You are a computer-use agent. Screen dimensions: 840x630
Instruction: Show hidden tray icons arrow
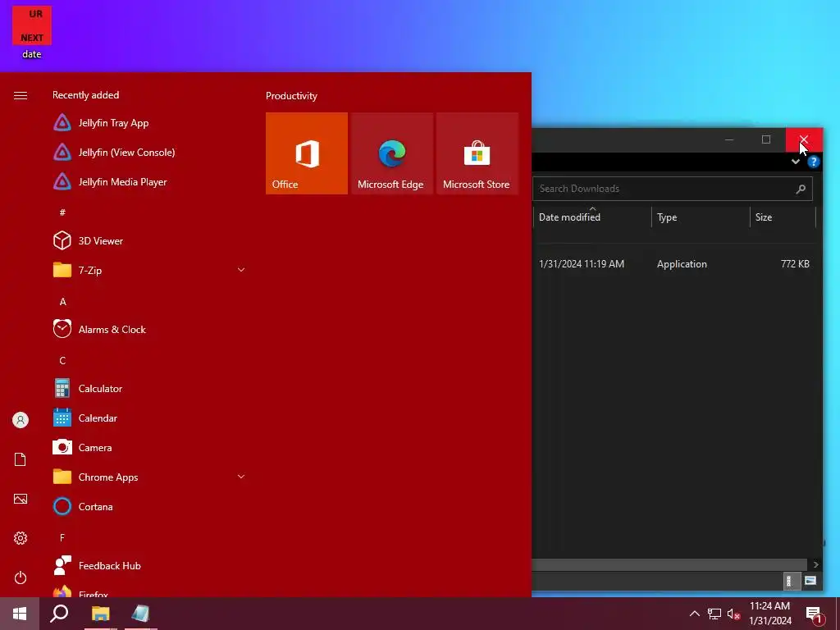tap(694, 614)
